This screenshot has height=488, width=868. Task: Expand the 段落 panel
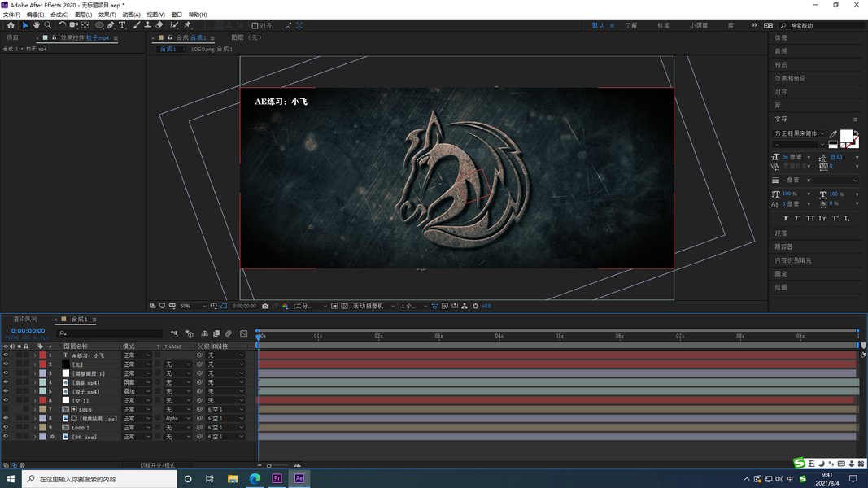coord(780,233)
